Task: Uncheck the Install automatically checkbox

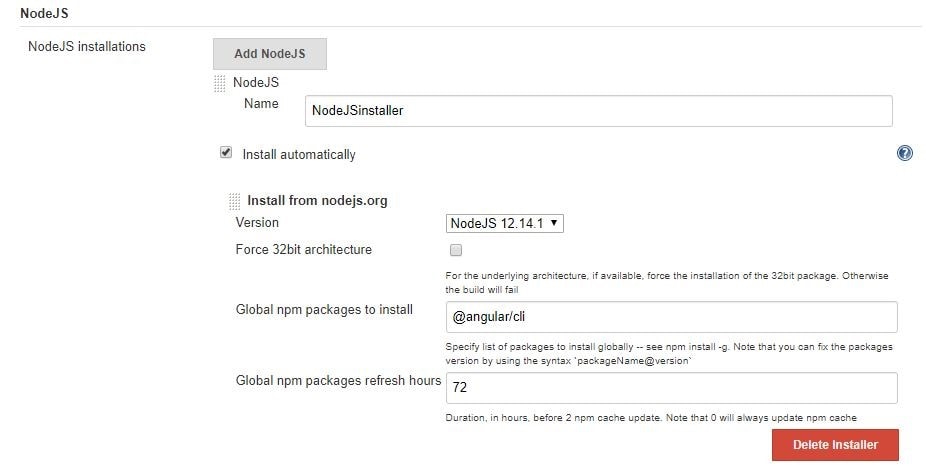Action: 226,153
